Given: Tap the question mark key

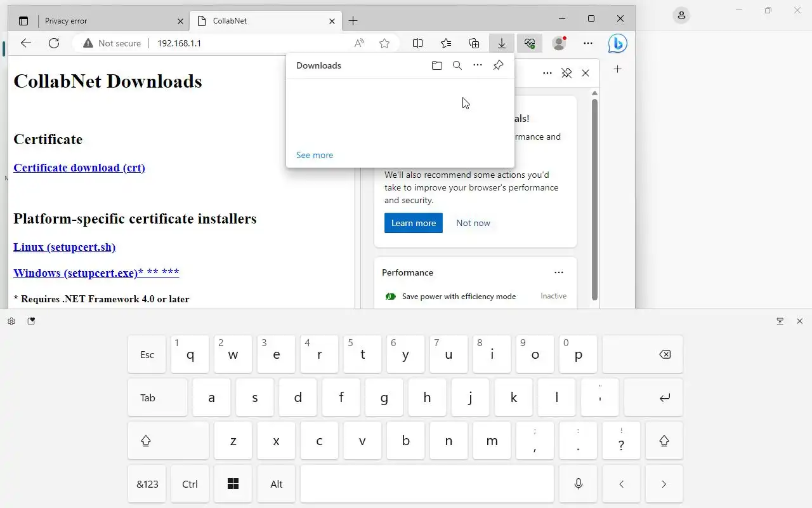Looking at the screenshot, I should (621, 441).
